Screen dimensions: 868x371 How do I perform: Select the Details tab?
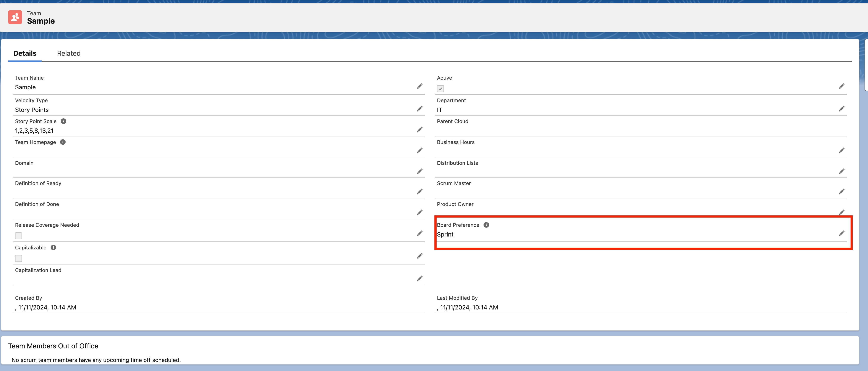pos(25,53)
